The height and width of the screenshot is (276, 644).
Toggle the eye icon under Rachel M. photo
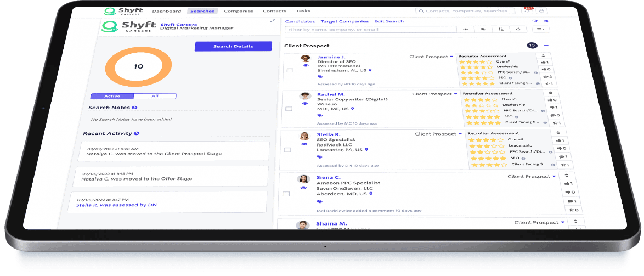click(305, 104)
